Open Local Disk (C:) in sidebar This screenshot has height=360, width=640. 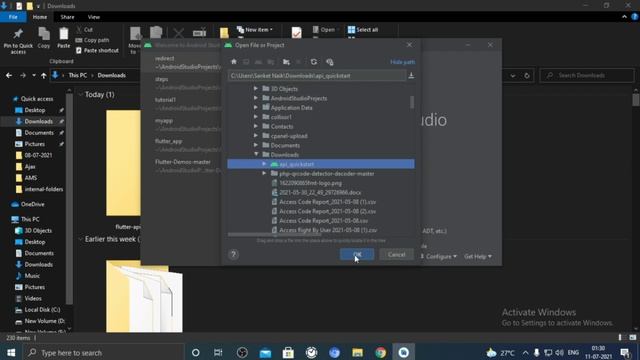(x=38, y=310)
